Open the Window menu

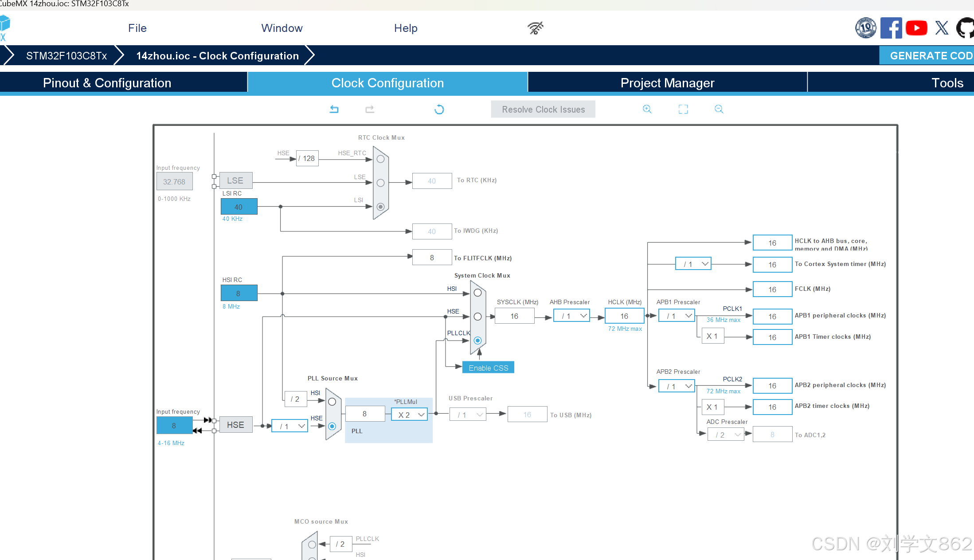click(x=282, y=28)
